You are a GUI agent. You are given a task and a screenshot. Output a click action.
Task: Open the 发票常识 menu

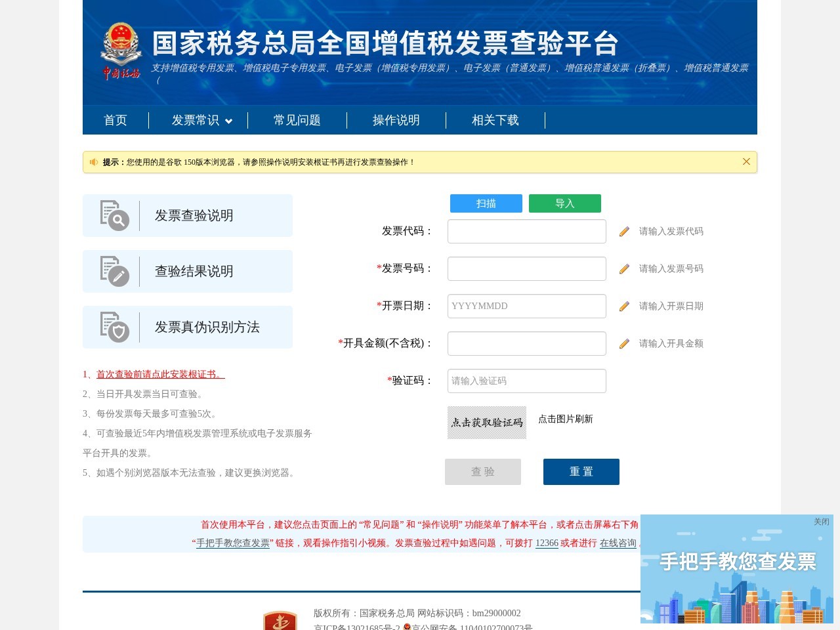click(x=196, y=120)
